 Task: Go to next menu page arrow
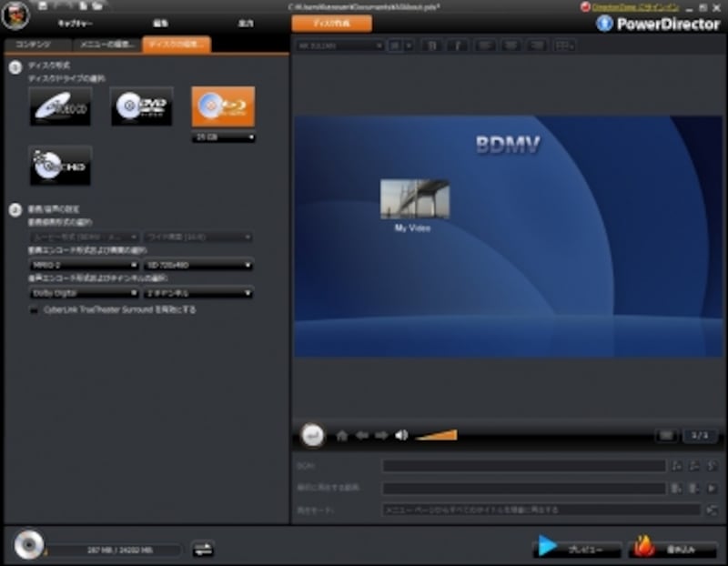381,436
